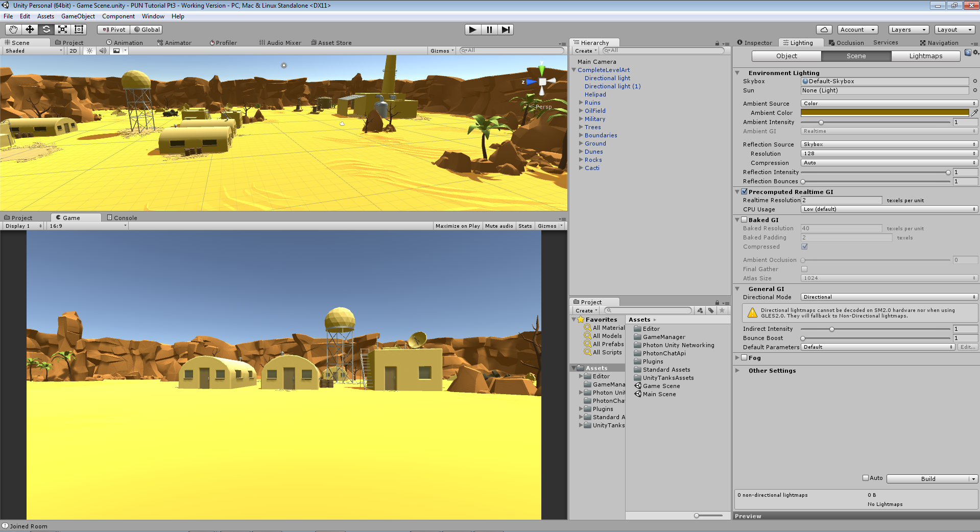Image resolution: width=980 pixels, height=532 pixels.
Task: Open Default Parameters dropdown
Action: tap(878, 347)
